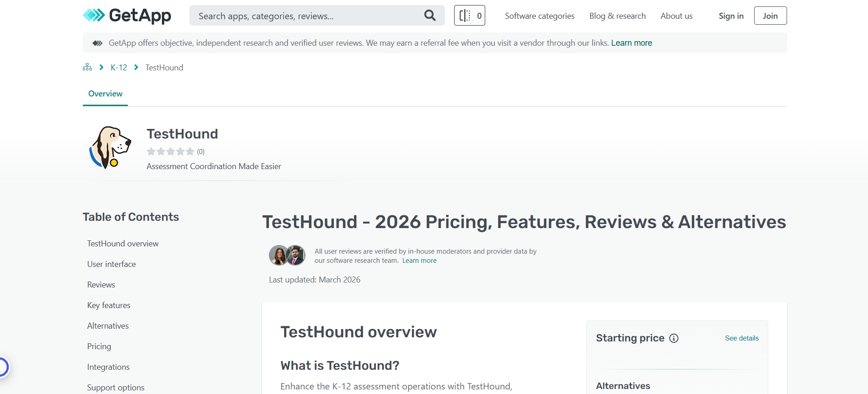
Task: Click the star rating for TestHound
Action: [171, 151]
